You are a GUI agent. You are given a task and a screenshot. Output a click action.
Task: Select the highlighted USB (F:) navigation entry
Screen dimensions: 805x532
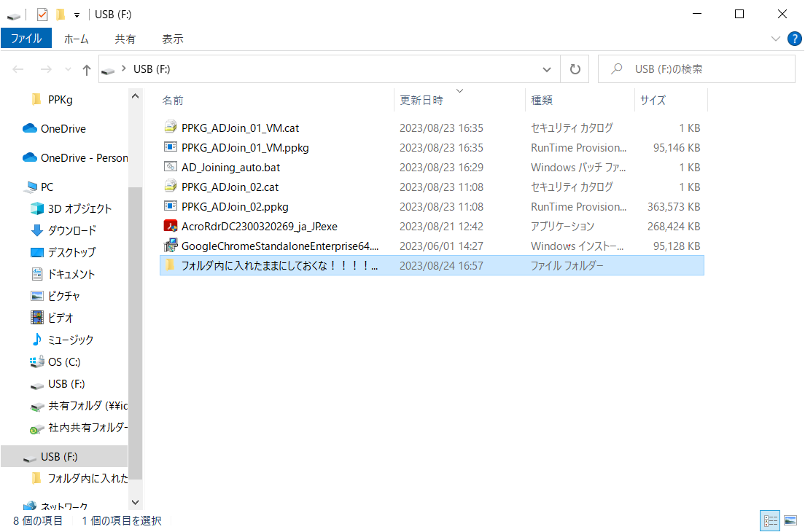tap(63, 457)
